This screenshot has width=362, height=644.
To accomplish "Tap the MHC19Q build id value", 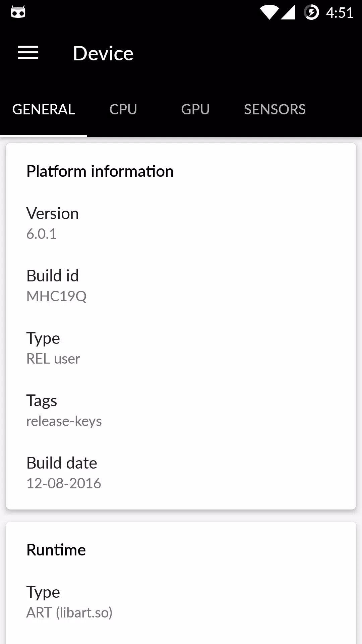I will click(x=57, y=297).
